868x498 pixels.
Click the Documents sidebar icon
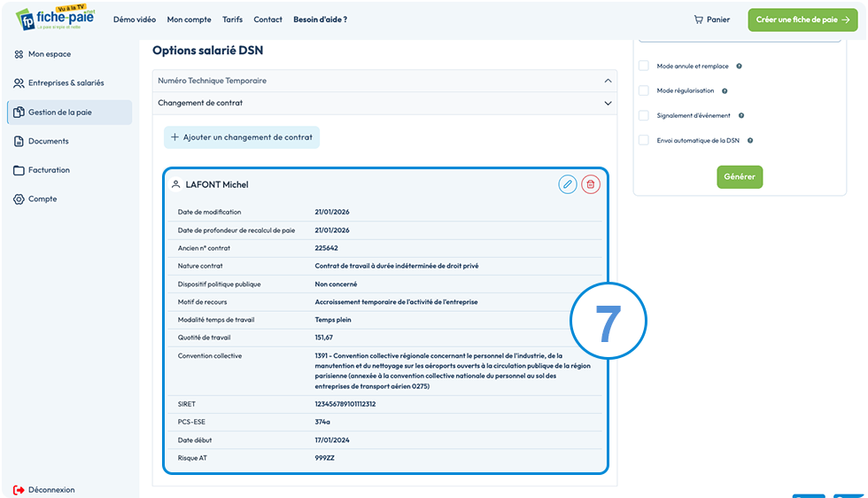pyautogui.click(x=19, y=141)
